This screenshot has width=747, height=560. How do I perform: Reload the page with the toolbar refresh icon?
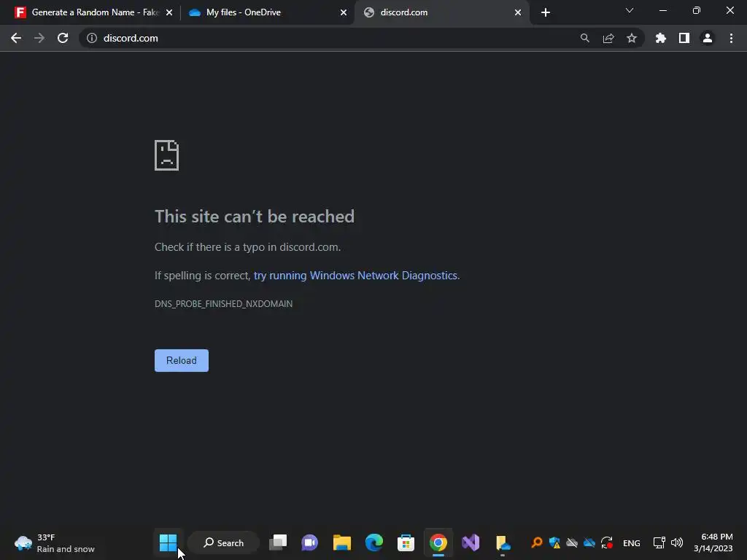(x=63, y=38)
